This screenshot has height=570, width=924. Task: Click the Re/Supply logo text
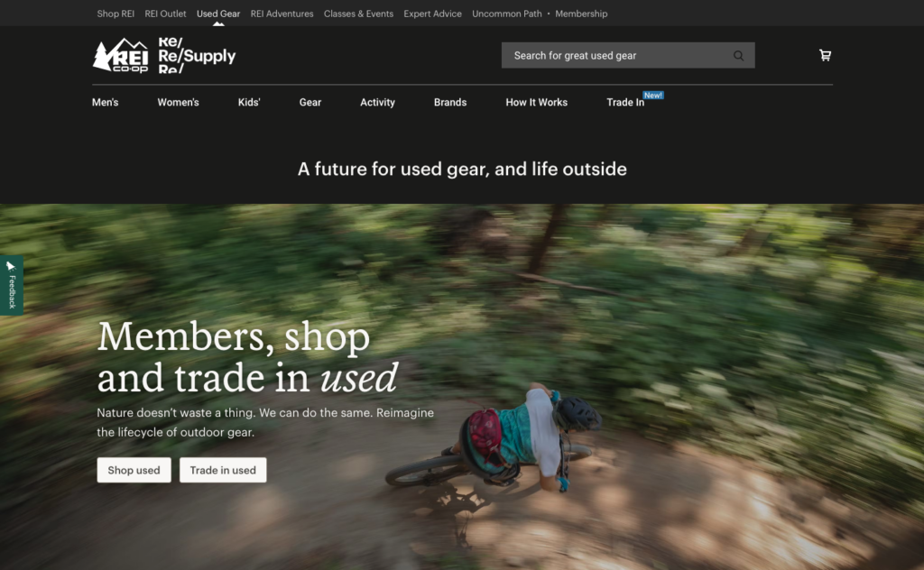[x=197, y=55]
